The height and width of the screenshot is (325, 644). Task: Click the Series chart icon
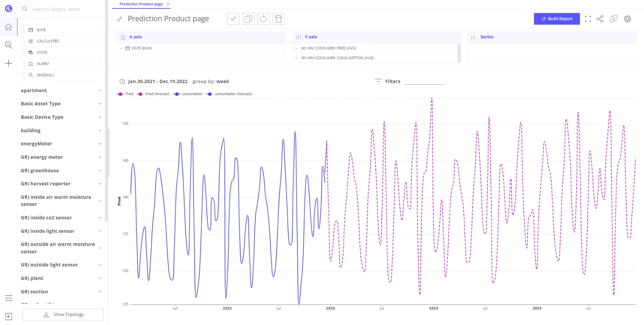coord(474,37)
